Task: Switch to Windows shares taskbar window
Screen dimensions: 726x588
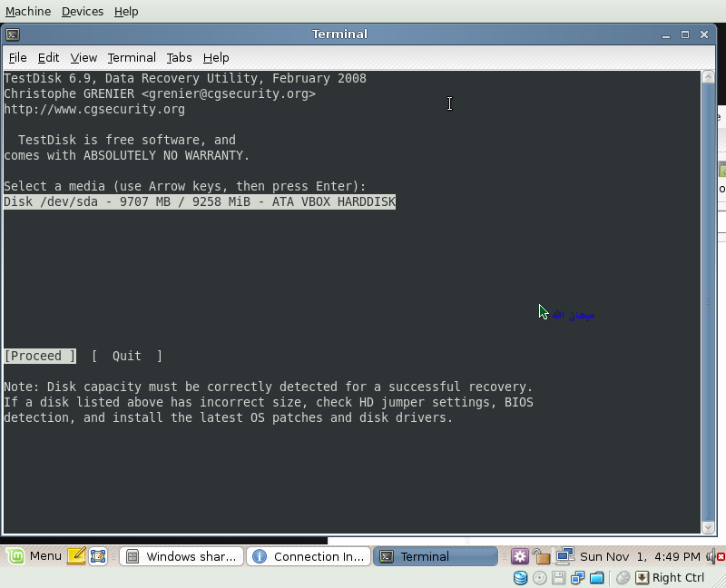Action: (x=182, y=556)
